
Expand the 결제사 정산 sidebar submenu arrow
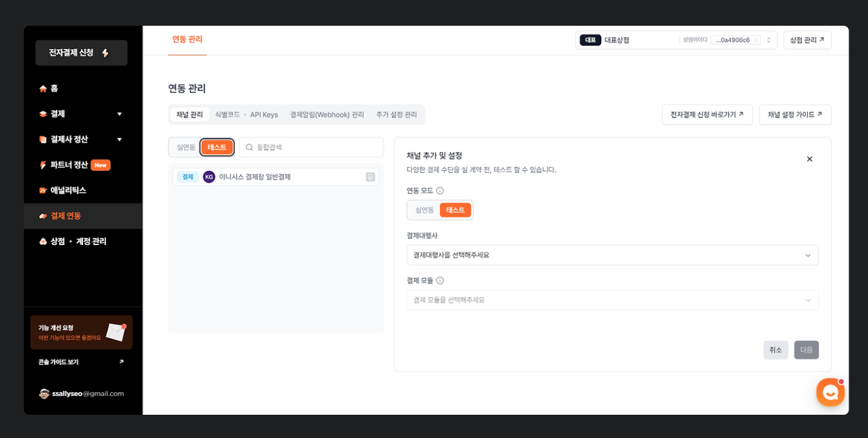pos(120,140)
